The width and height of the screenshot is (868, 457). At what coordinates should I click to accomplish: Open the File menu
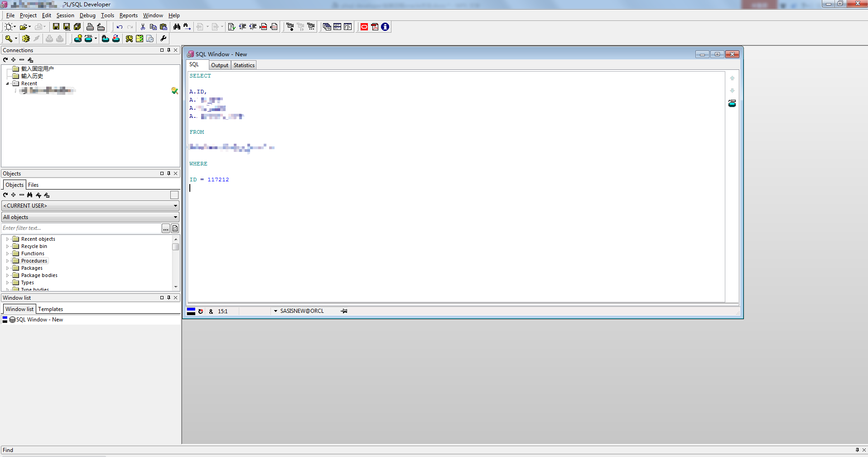click(x=10, y=15)
